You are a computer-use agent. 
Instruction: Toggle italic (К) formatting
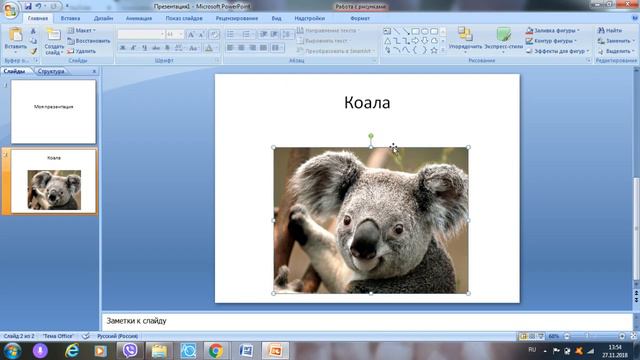click(x=133, y=48)
